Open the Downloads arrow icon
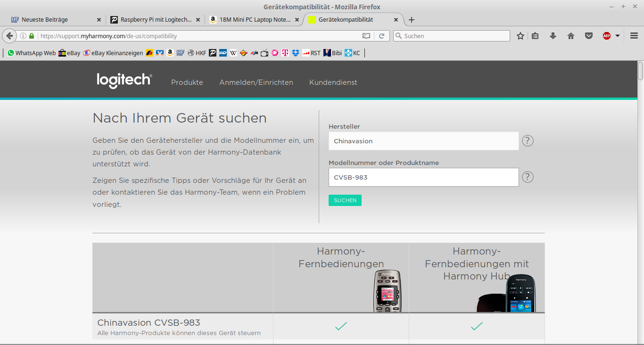The height and width of the screenshot is (345, 644). coord(553,36)
